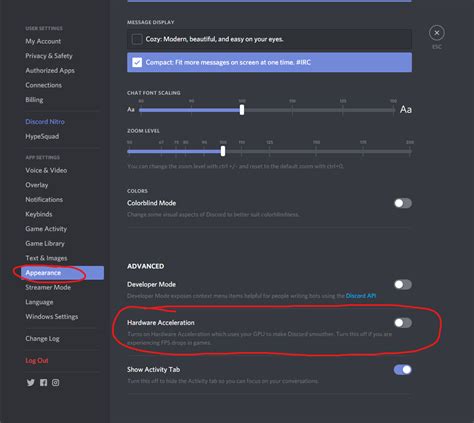Disable the Show Activity Tab toggle

tap(403, 369)
